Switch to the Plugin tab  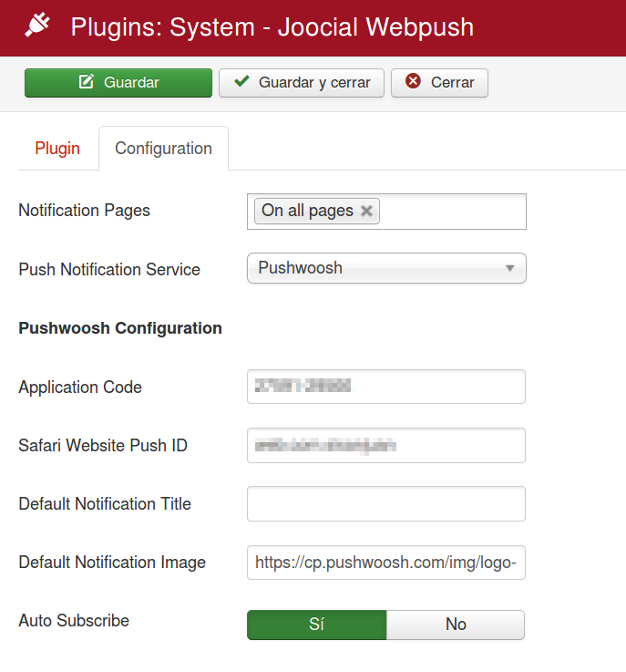(x=57, y=149)
